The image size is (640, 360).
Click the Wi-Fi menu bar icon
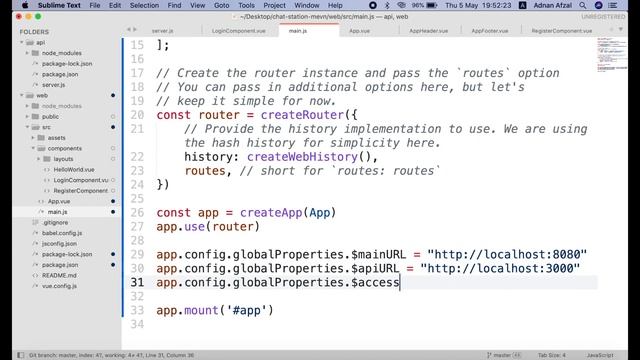[x=402, y=5]
